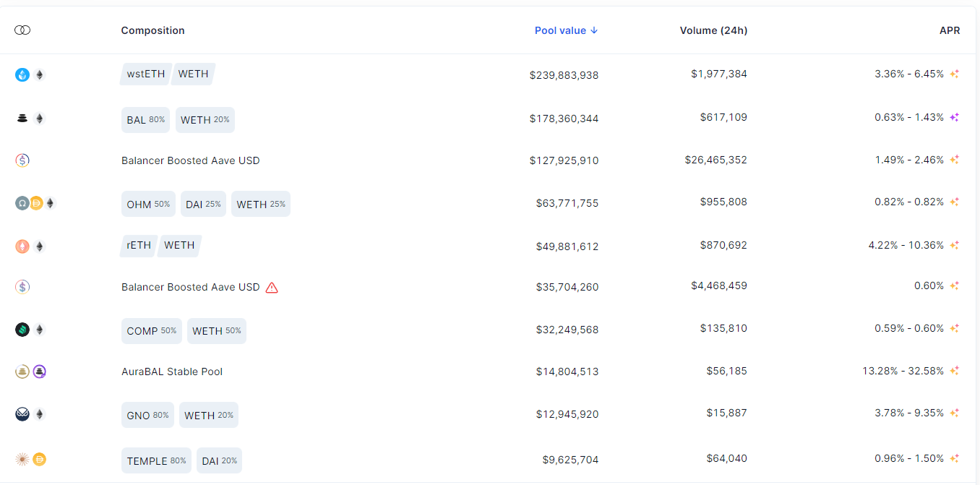Open the AuraBAL Stable Pool row
This screenshot has width=980, height=485.
(172, 372)
